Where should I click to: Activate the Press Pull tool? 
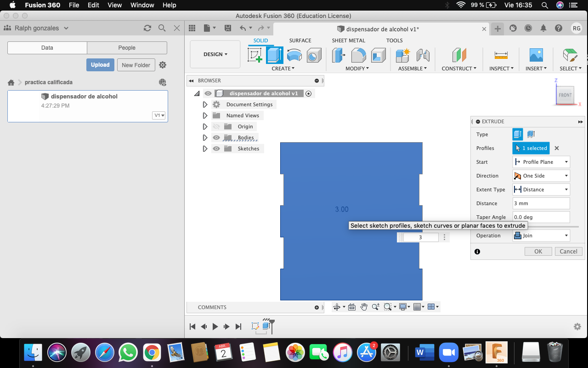click(339, 55)
